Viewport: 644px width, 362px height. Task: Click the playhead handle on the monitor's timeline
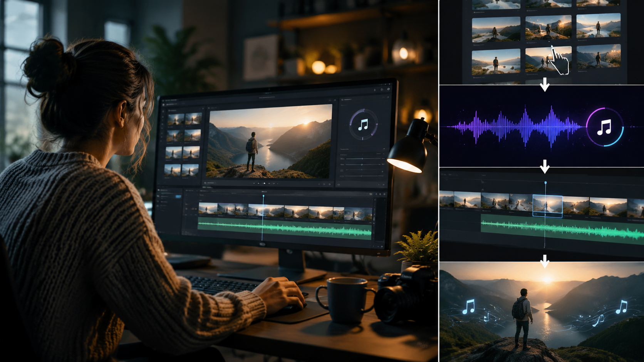click(x=263, y=196)
